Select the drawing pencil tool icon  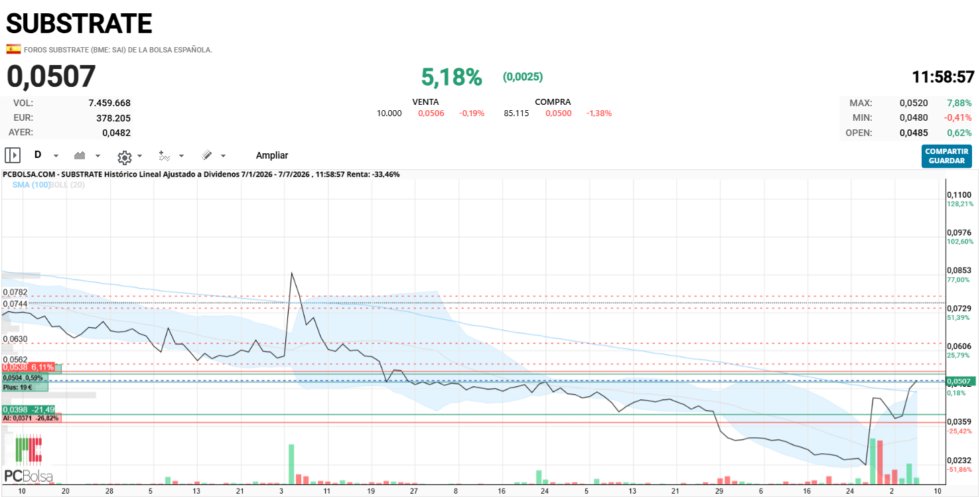(x=206, y=155)
